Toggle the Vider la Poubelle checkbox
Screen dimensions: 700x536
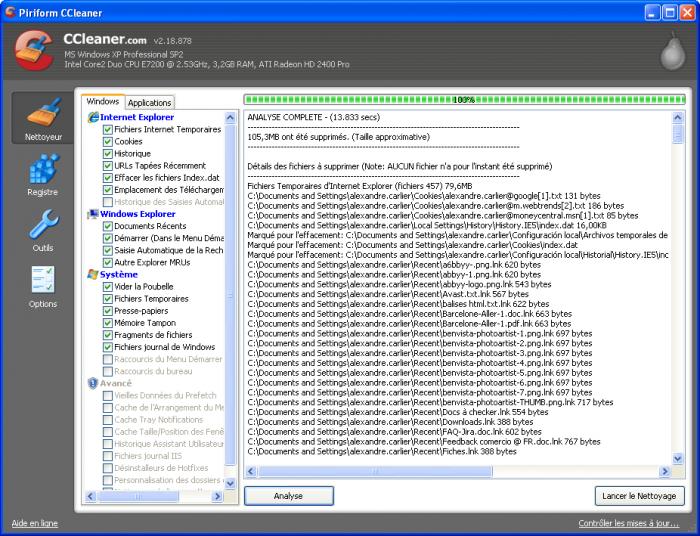[107, 287]
